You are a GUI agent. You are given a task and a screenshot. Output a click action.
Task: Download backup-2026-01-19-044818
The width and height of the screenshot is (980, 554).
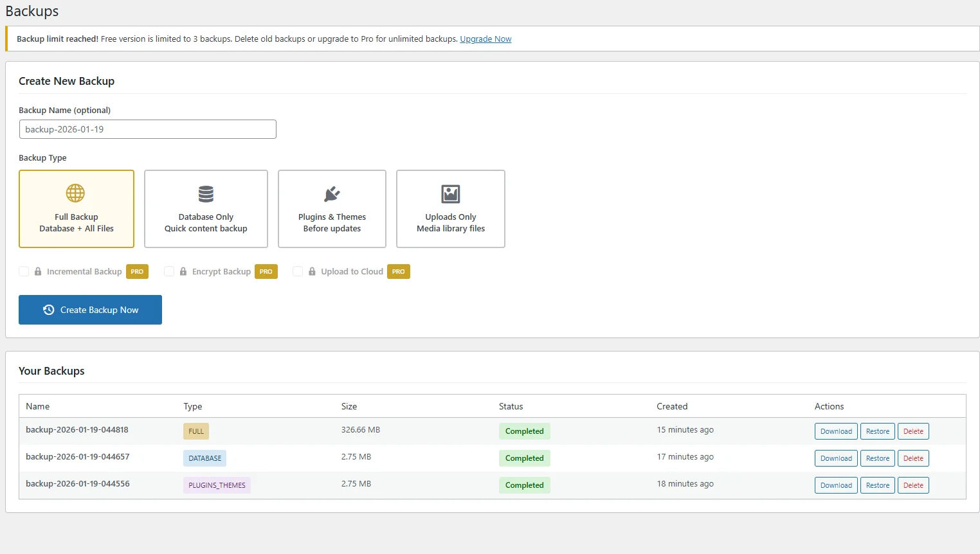[836, 431]
